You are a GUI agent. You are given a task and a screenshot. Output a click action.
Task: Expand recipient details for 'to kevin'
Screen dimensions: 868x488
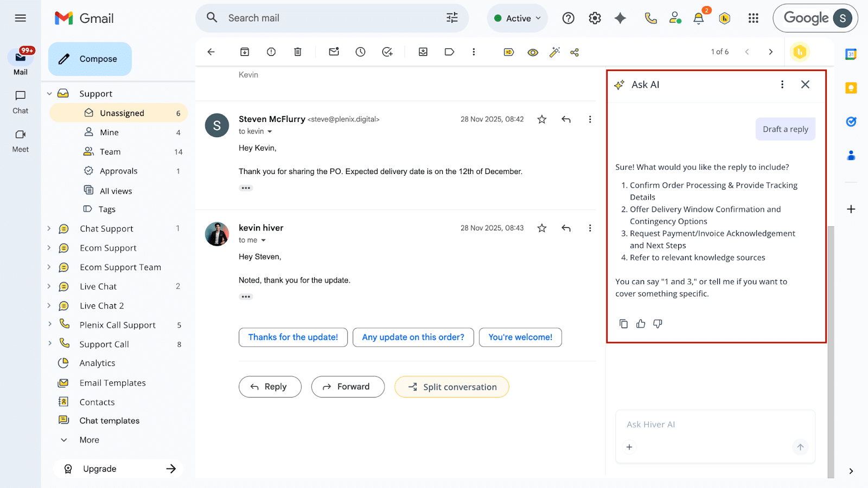(270, 132)
